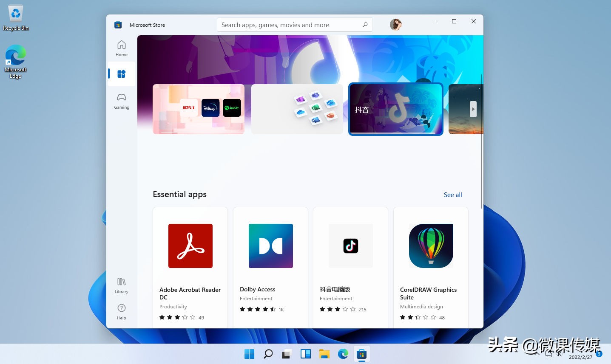This screenshot has height=364, width=611.
Task: Select the Apps section in the sidebar
Action: (121, 73)
